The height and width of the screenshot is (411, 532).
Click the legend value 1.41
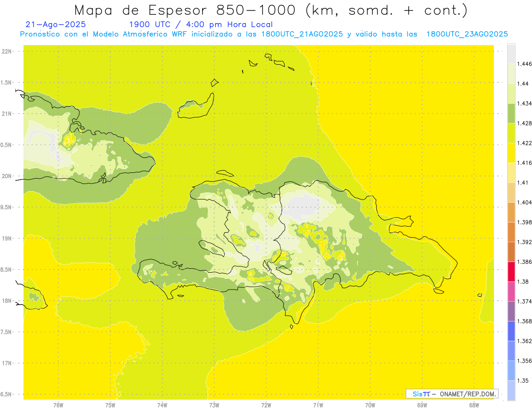[x=524, y=182]
